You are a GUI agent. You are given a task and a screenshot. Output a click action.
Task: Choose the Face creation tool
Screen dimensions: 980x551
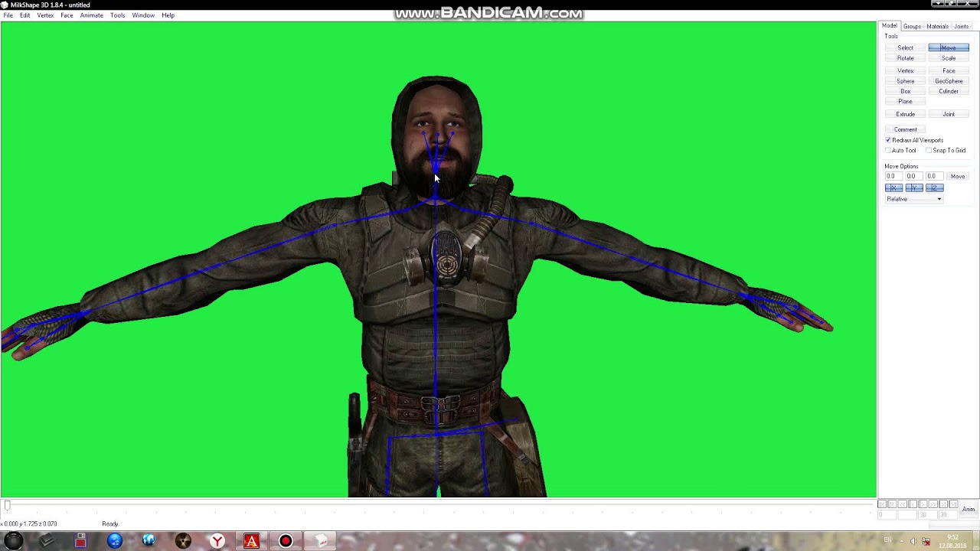pos(949,70)
